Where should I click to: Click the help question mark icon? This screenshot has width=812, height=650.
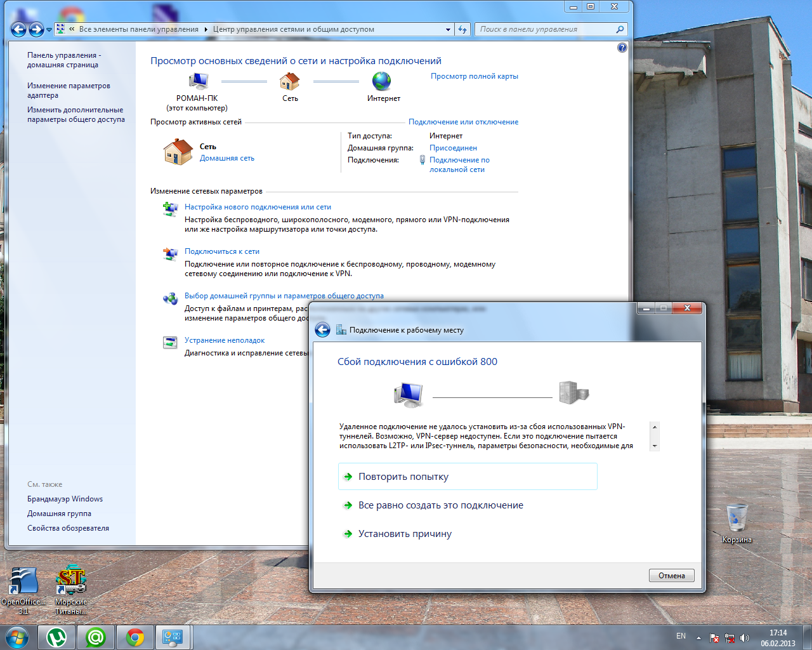coord(622,48)
